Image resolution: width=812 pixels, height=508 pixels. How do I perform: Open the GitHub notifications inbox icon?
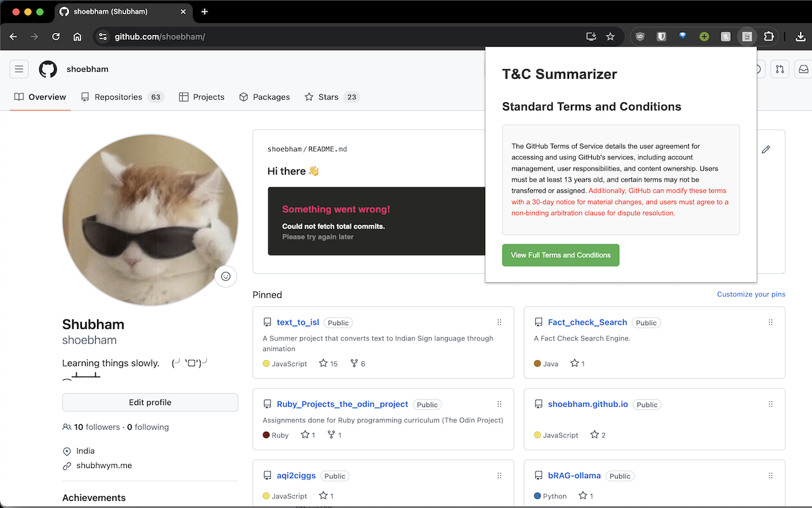coord(803,69)
